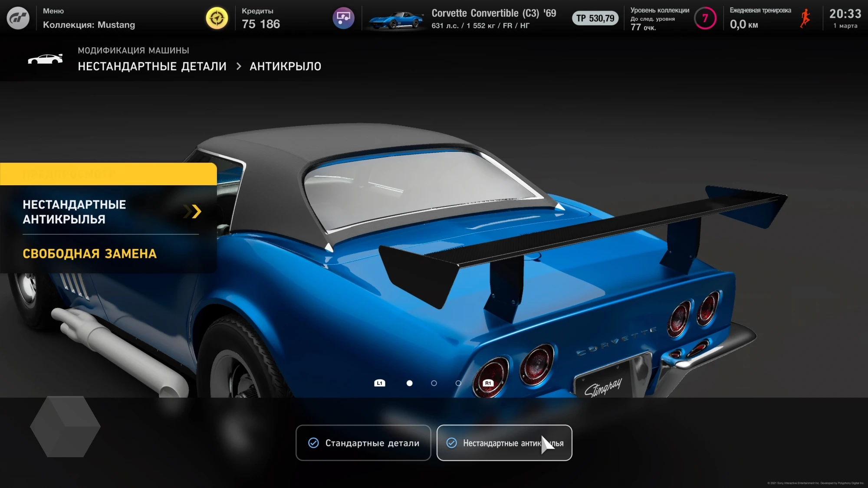Click Corvette Convertible (C3) '69 title
The height and width of the screenshot is (488, 868).
(494, 13)
